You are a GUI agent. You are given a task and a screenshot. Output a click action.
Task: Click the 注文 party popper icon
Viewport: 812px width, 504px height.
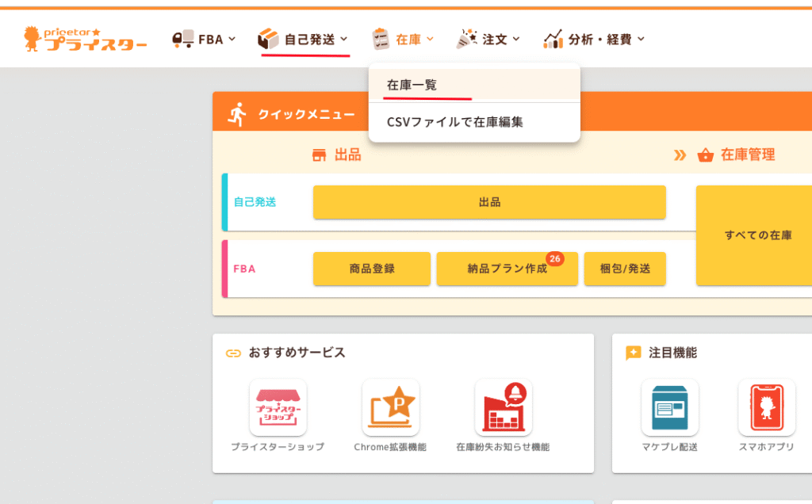(x=467, y=39)
